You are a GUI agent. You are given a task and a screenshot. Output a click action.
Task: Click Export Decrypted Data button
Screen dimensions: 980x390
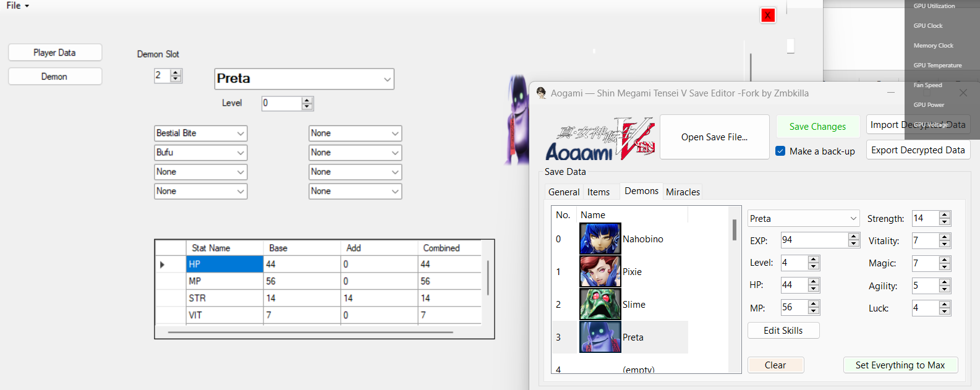coord(918,150)
